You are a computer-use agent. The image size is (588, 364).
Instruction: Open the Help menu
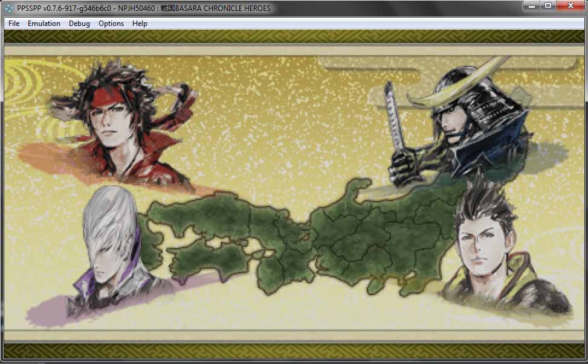point(140,24)
